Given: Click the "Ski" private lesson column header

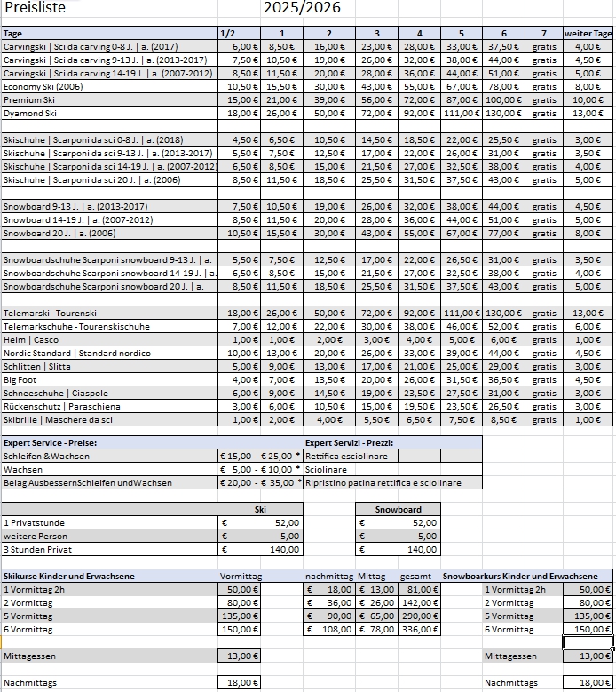Looking at the screenshot, I should pyautogui.click(x=260, y=510).
